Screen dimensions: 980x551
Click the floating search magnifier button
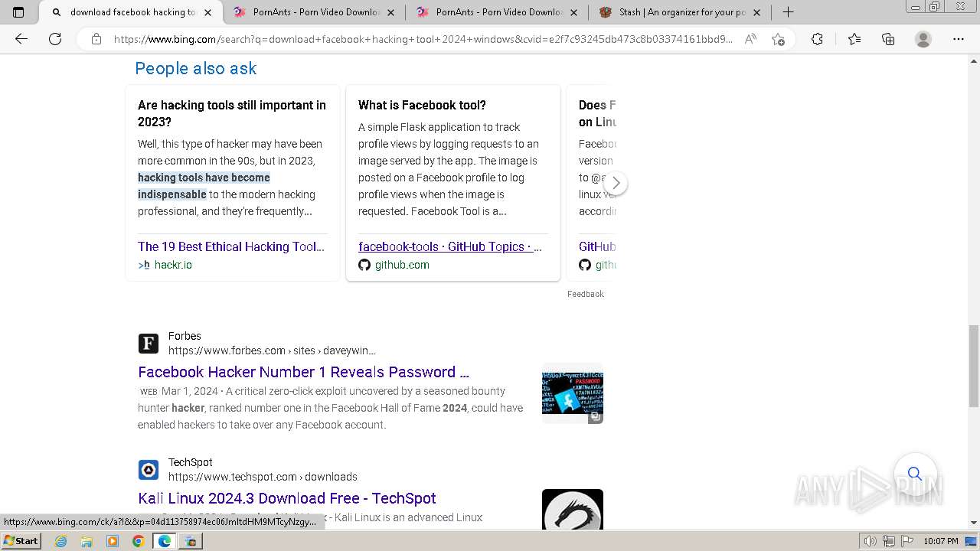tap(915, 474)
